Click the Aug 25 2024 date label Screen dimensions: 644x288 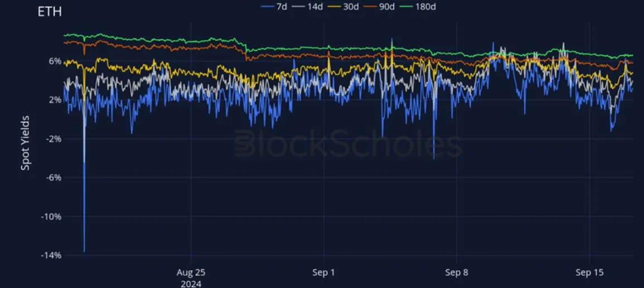tap(191, 278)
